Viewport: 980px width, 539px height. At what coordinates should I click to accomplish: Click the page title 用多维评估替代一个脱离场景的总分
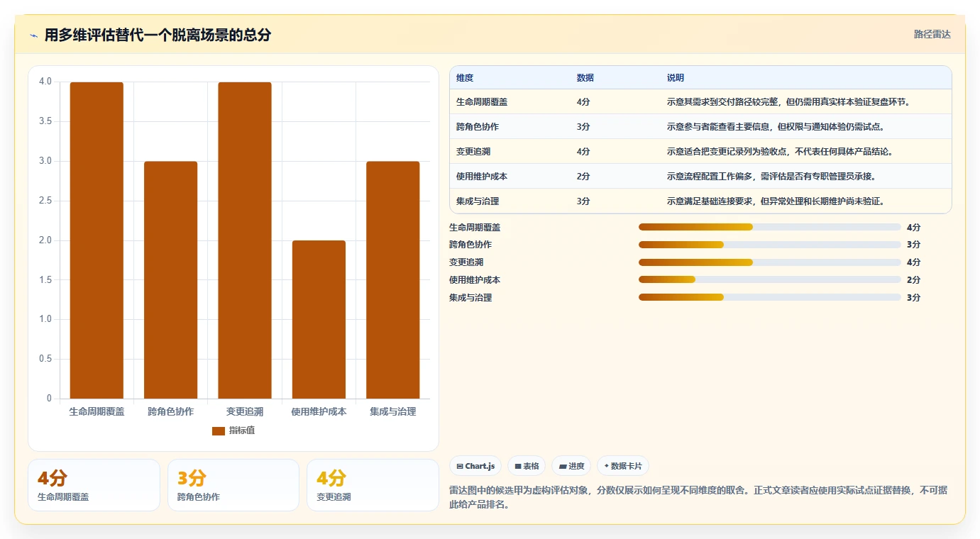pos(158,35)
